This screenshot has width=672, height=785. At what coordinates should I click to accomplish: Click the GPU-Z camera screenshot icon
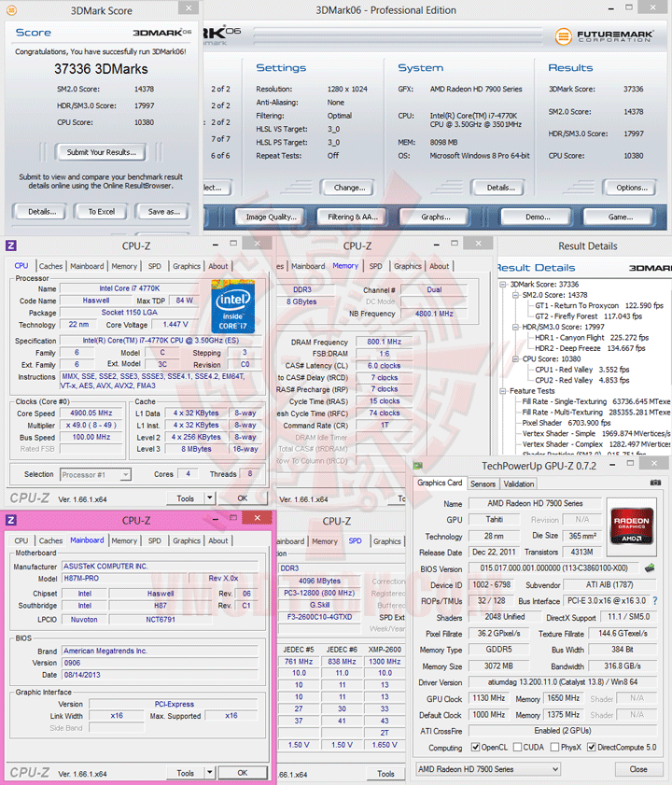655,483
